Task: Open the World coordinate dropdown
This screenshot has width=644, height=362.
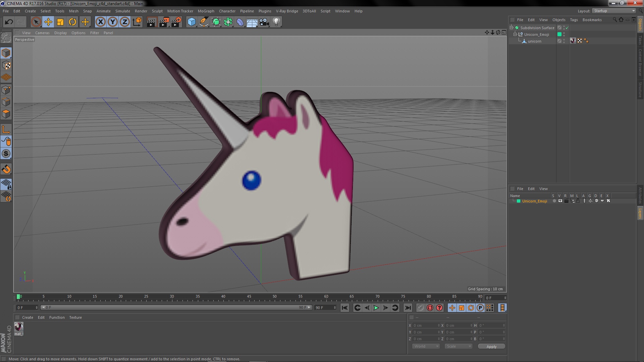Action: point(426,346)
